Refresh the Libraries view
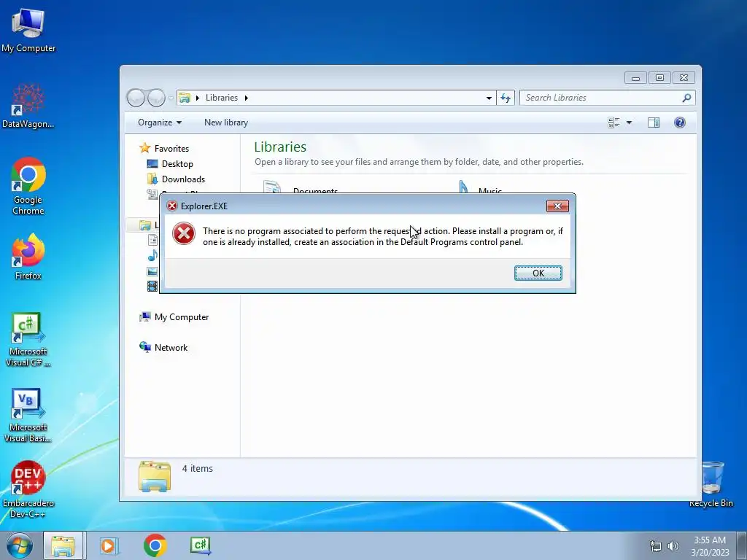Screen dimensions: 747x560 [x=506, y=98]
